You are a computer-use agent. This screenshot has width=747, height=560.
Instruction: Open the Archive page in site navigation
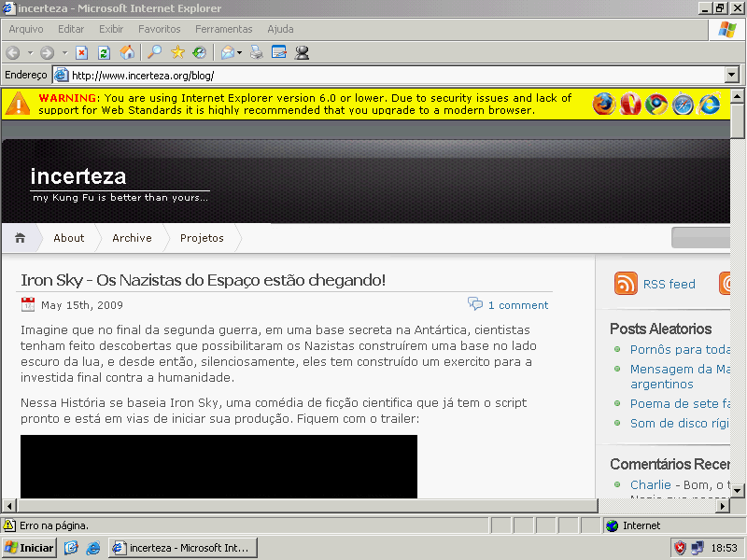click(132, 238)
